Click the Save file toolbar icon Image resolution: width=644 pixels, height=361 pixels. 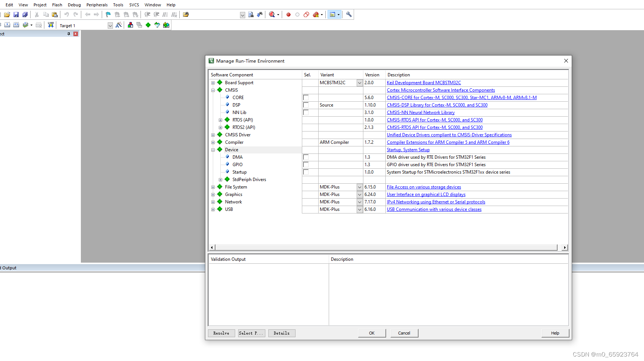(x=16, y=15)
